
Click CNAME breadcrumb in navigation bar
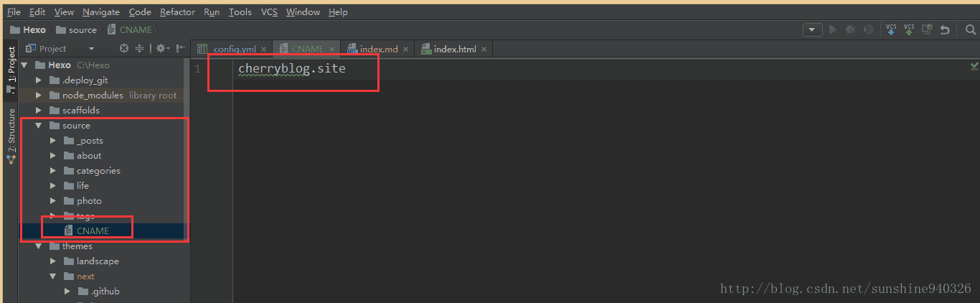coord(129,30)
